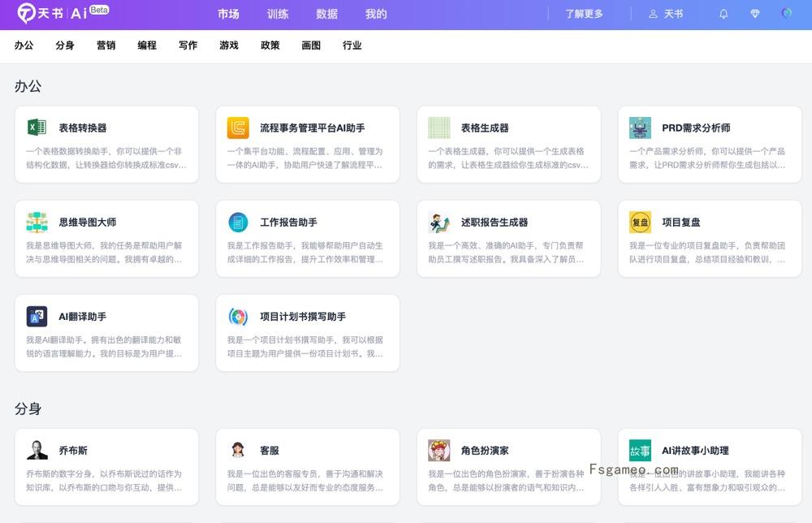812x523 pixels.
Task: Open the 乔布斯 card title
Action: click(x=73, y=451)
